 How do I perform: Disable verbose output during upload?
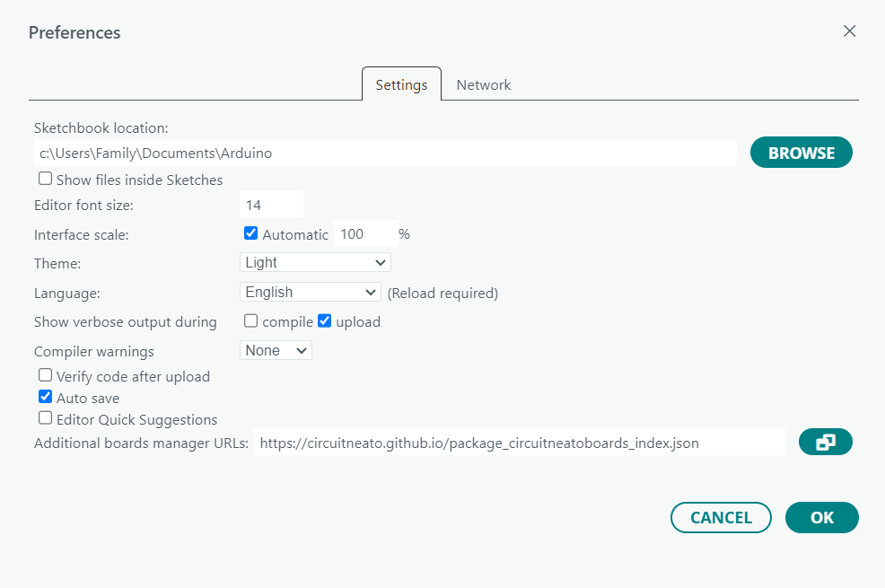pyautogui.click(x=325, y=320)
